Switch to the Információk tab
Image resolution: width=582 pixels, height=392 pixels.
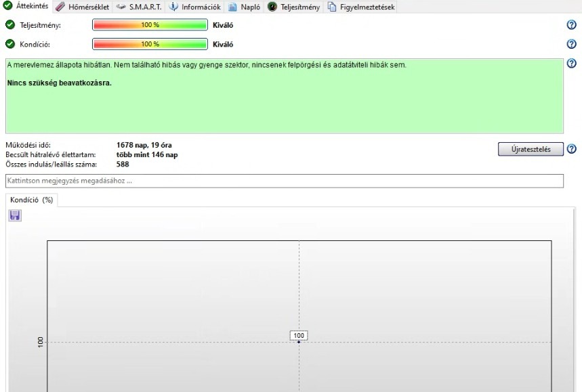pyautogui.click(x=194, y=7)
